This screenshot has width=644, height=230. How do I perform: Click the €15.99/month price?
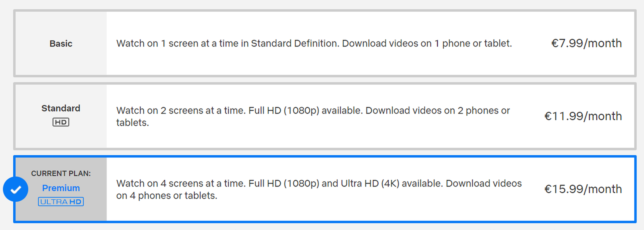(x=583, y=189)
